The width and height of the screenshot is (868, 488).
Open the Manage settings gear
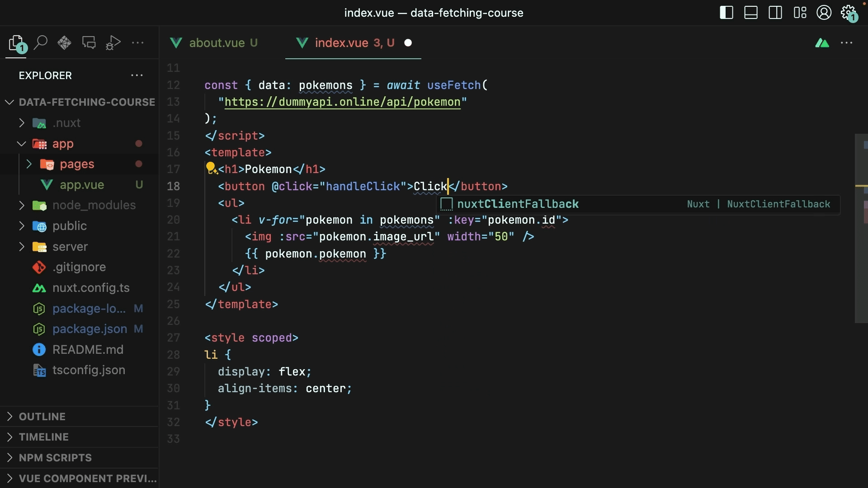(849, 13)
